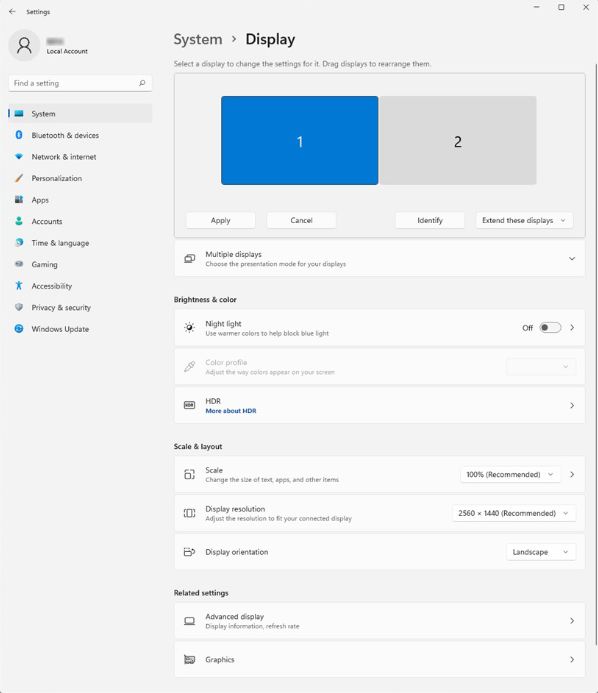The height and width of the screenshot is (693, 598).
Task: Click the Time & language label
Action: [x=60, y=243]
